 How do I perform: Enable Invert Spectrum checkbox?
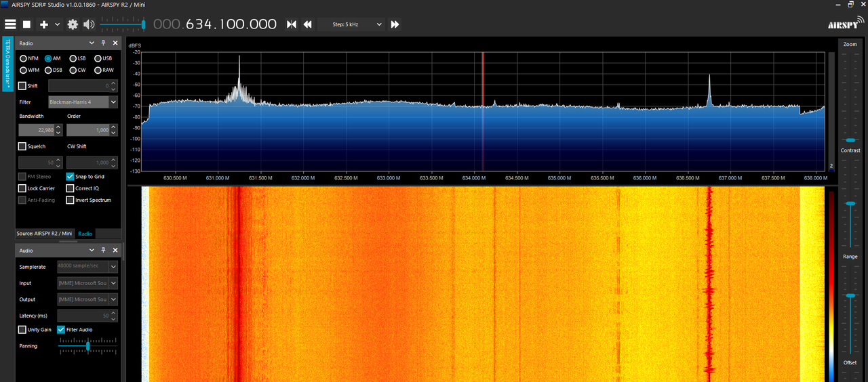click(x=70, y=200)
